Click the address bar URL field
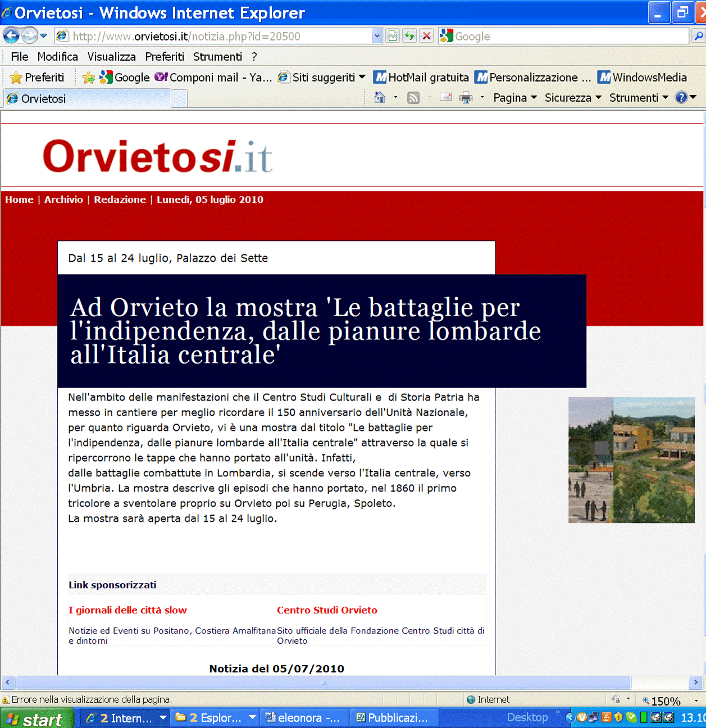 213,36
